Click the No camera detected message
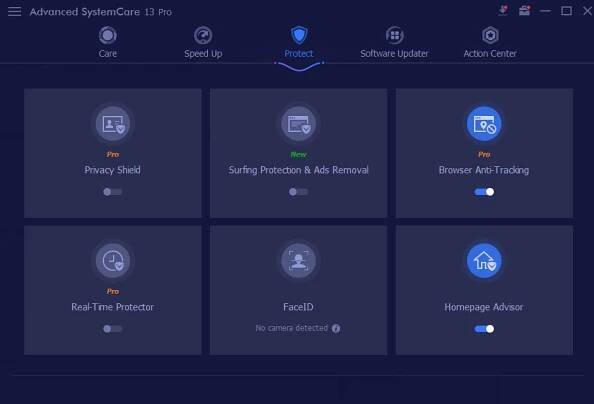Image resolution: width=594 pixels, height=404 pixels. click(x=291, y=328)
